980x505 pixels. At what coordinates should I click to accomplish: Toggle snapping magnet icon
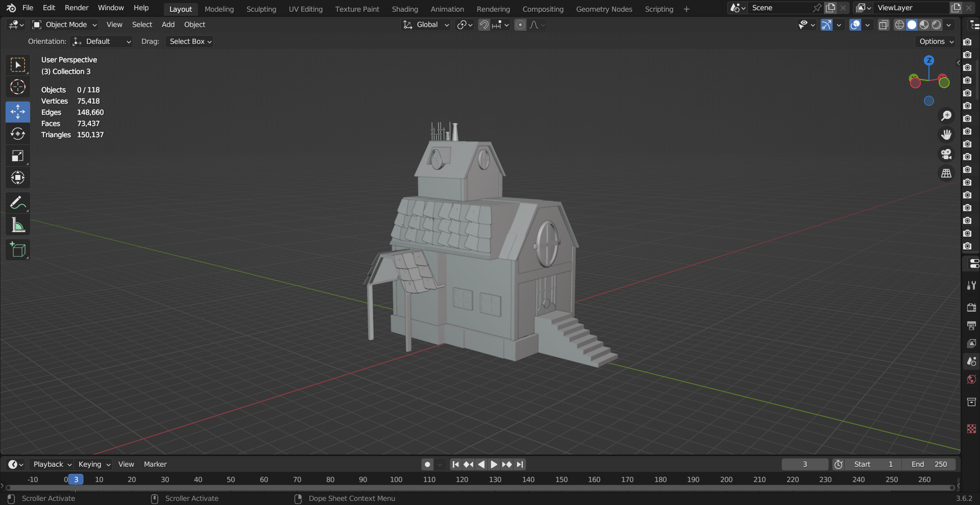[x=484, y=24]
